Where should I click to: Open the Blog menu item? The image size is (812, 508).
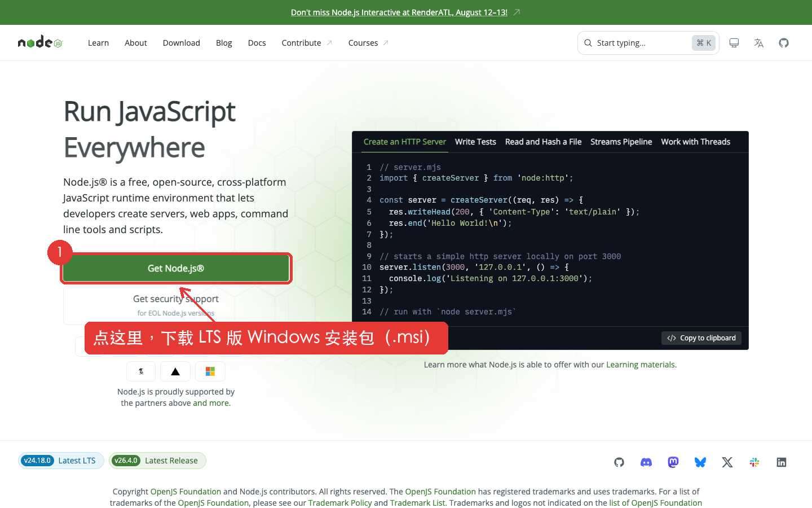pos(224,43)
